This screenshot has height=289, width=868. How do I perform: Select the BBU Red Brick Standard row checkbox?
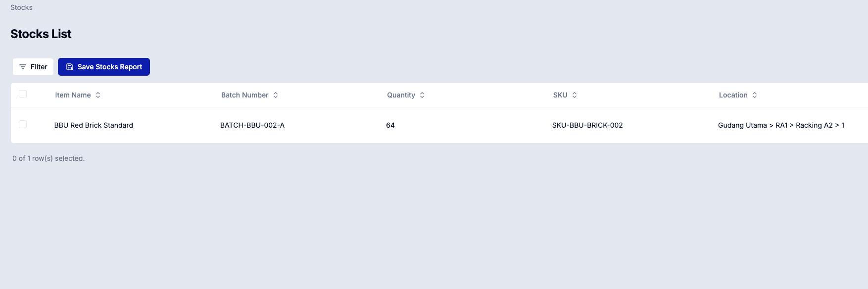(23, 124)
